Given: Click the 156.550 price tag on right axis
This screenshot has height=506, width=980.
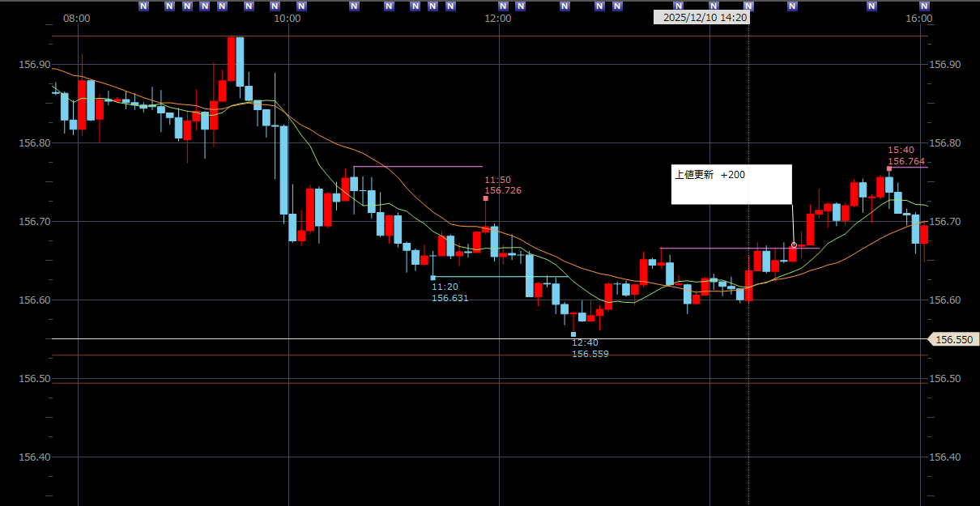Looking at the screenshot, I should tap(953, 340).
